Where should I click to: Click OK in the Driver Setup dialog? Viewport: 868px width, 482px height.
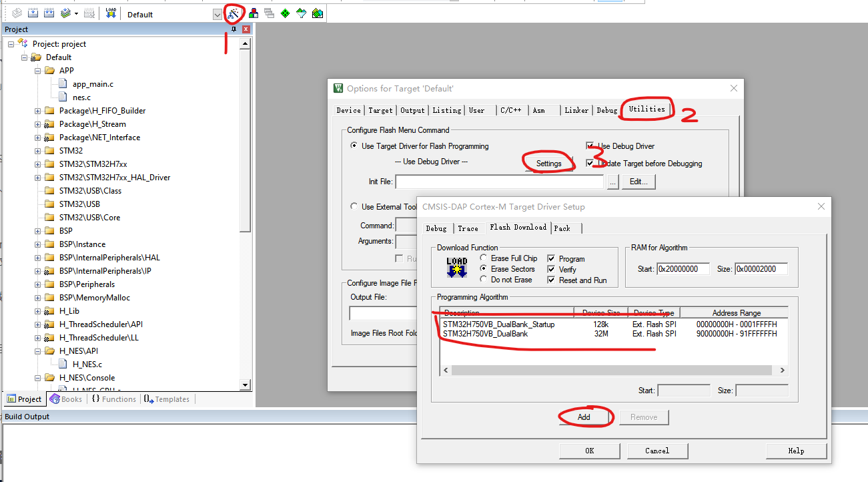(590, 451)
